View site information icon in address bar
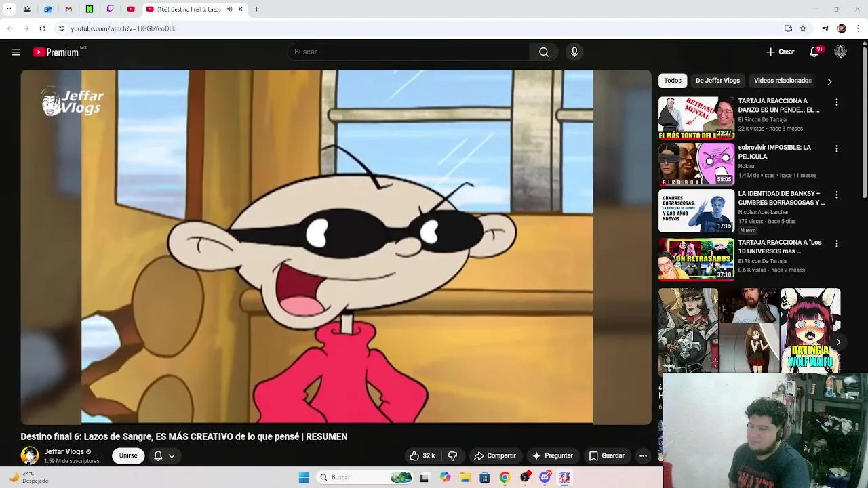868x488 pixels. (61, 28)
